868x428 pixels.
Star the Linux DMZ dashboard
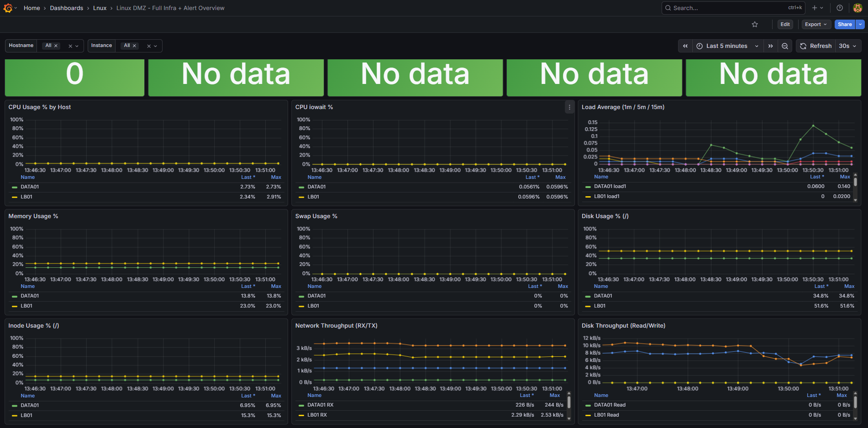click(x=755, y=24)
